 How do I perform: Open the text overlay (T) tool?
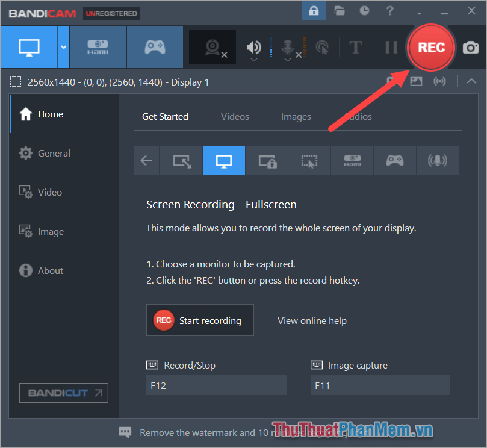coord(355,46)
